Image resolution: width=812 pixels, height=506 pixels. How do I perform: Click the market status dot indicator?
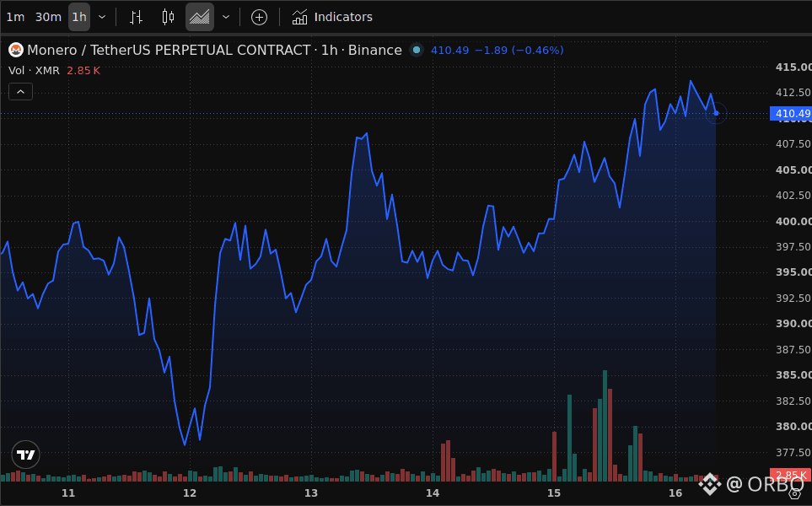point(417,51)
